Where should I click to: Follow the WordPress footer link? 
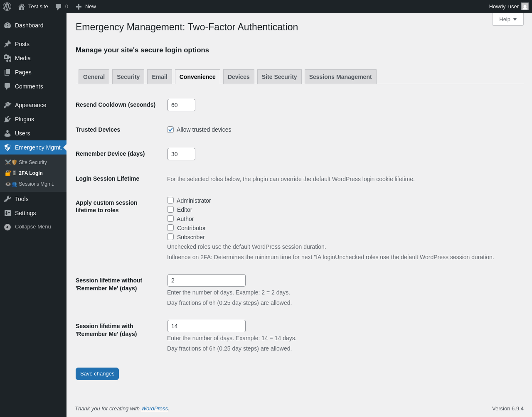154,409
